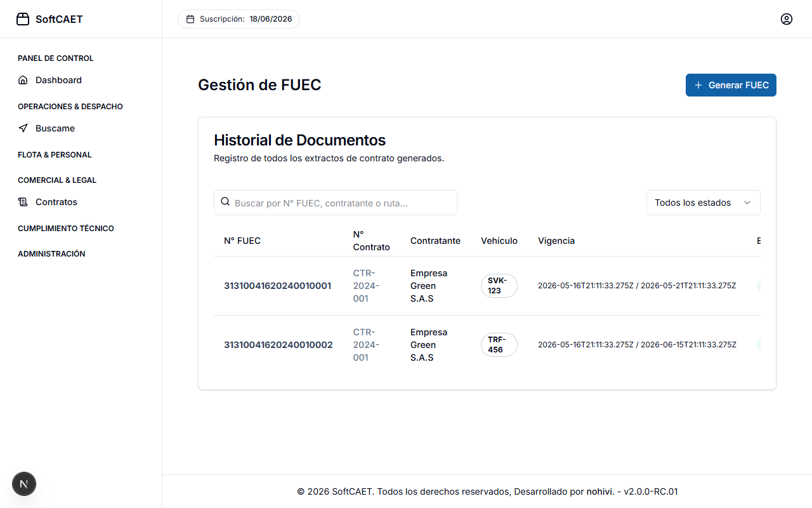Click the magnifier icon in search box

(225, 202)
